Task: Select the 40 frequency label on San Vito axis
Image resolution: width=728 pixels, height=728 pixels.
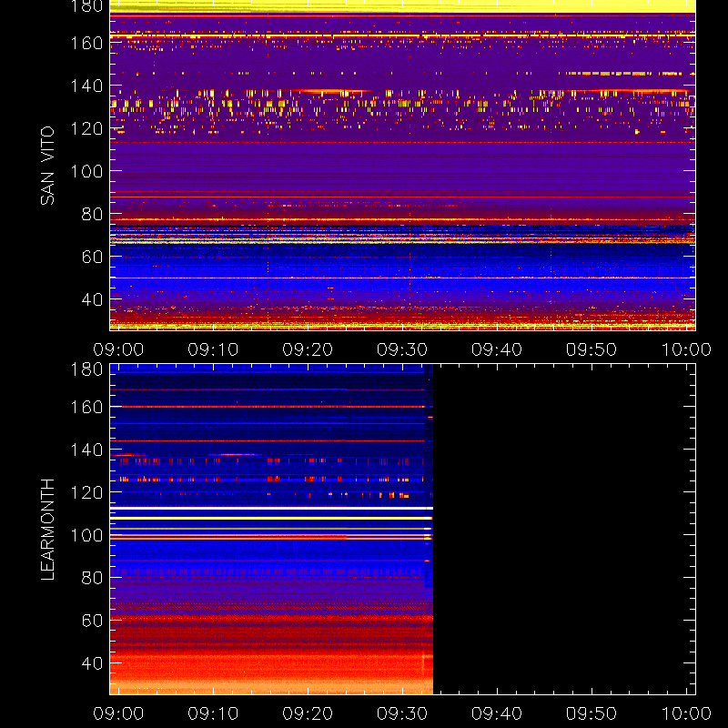Action: 92,299
